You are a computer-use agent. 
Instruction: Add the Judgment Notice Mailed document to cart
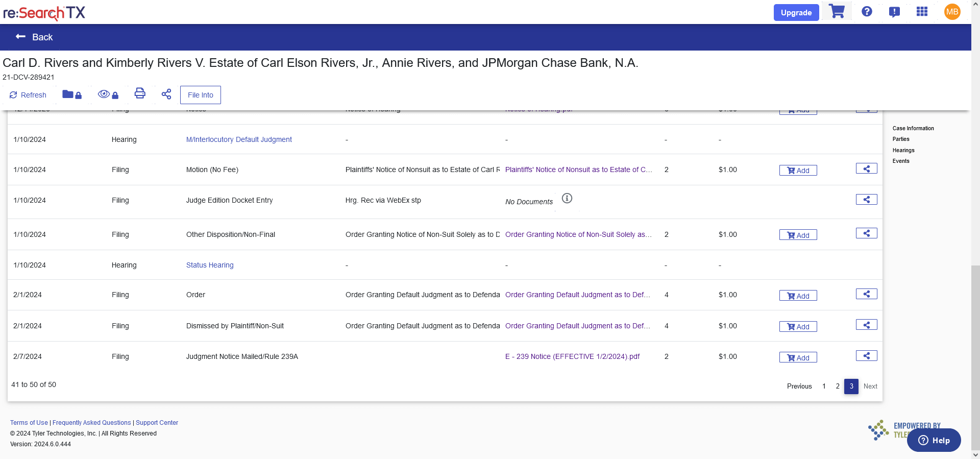coord(798,357)
